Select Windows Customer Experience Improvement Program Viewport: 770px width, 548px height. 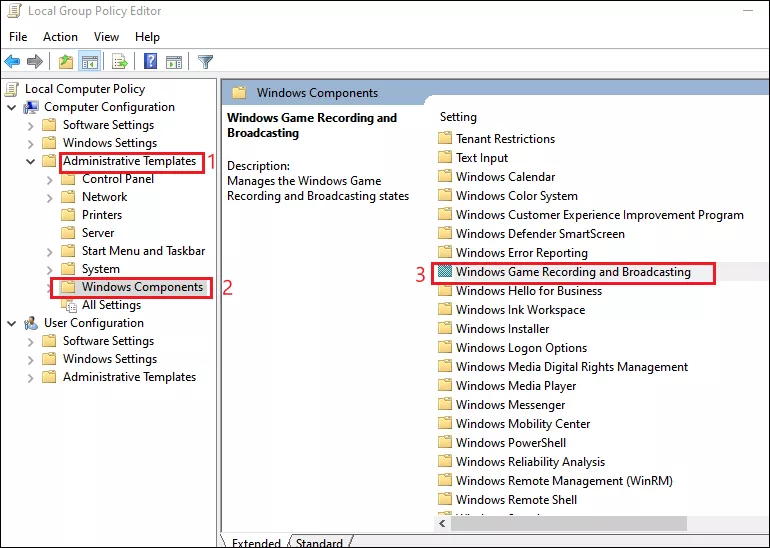pyautogui.click(x=599, y=215)
